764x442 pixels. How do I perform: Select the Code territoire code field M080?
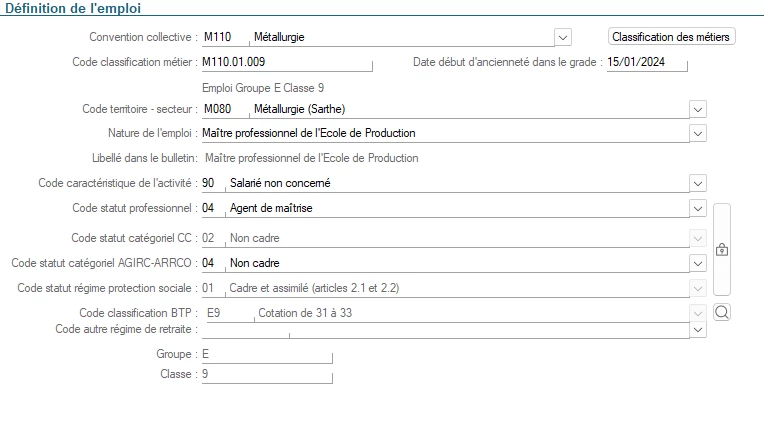coord(222,109)
